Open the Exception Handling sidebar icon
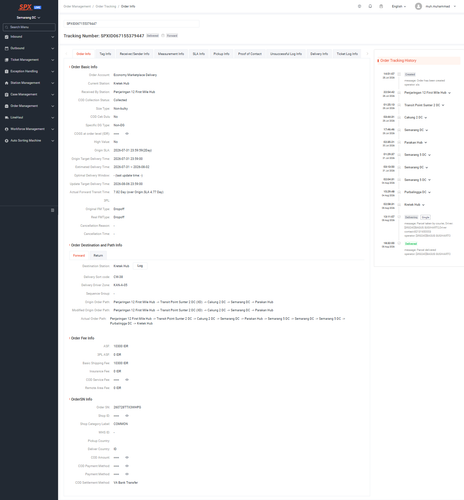464x500 pixels. click(7, 71)
